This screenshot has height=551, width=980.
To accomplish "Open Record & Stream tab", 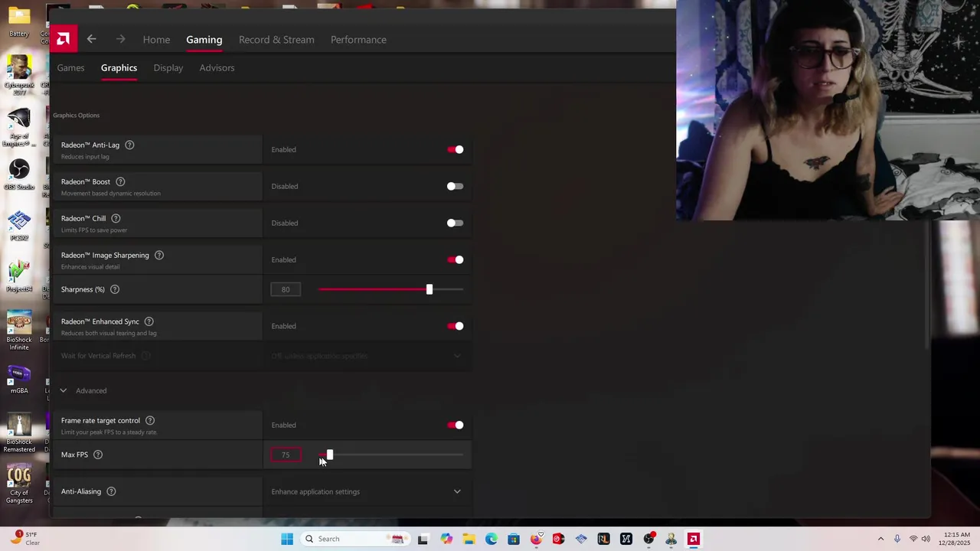I will click(276, 39).
